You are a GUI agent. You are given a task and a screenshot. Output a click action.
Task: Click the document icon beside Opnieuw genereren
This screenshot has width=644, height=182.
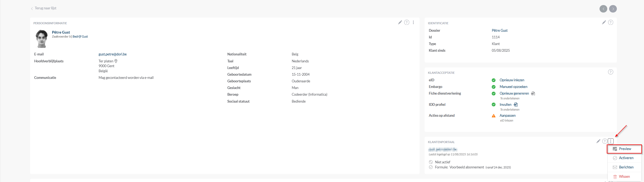point(533,94)
